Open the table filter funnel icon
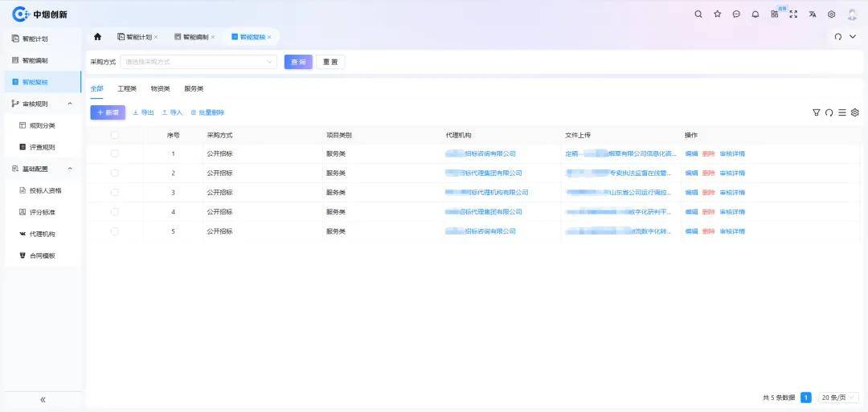Image resolution: width=868 pixels, height=412 pixels. click(817, 112)
